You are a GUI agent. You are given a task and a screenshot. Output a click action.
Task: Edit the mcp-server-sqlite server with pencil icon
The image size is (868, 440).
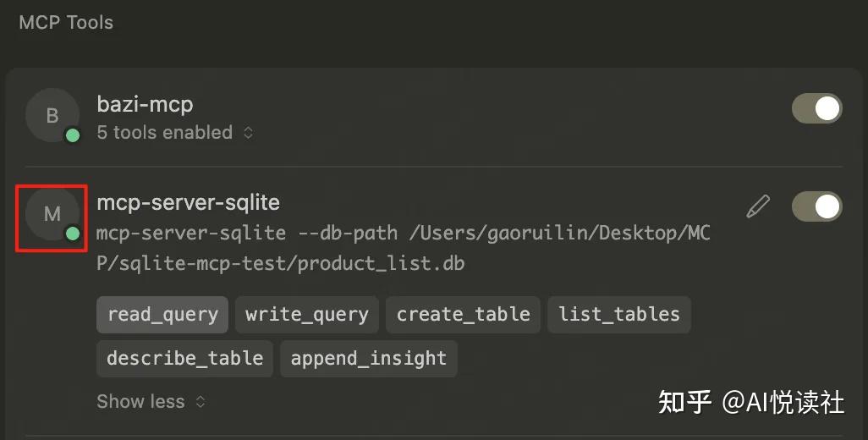(758, 206)
